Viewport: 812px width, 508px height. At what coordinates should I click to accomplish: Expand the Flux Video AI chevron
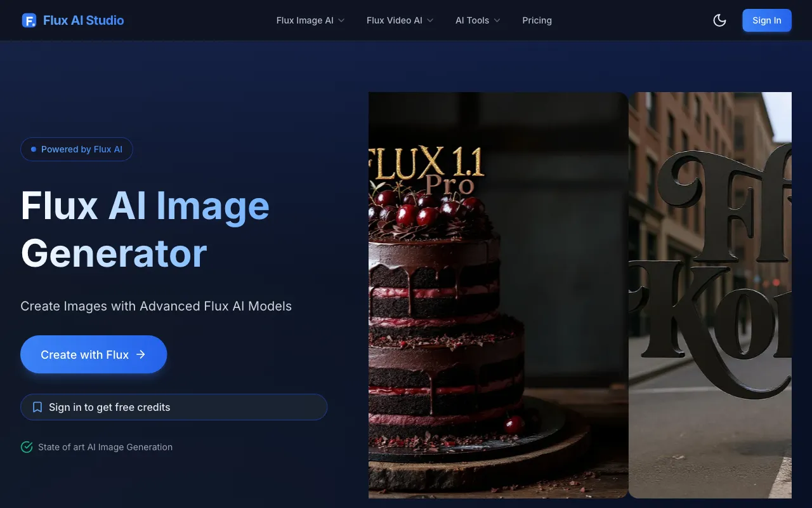pyautogui.click(x=430, y=20)
